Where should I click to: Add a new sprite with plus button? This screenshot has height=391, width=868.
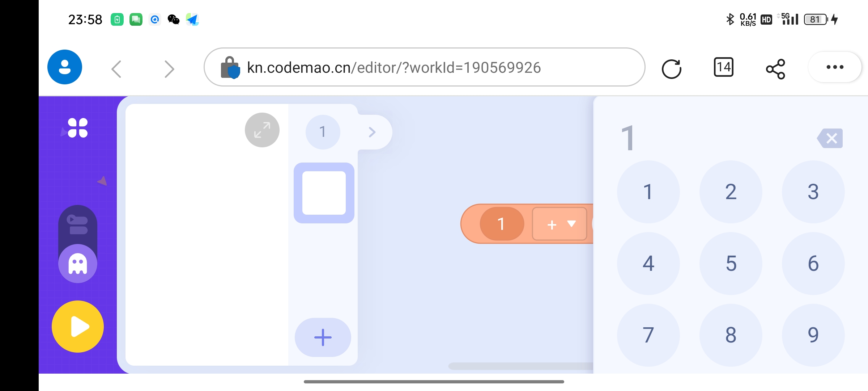pyautogui.click(x=323, y=337)
